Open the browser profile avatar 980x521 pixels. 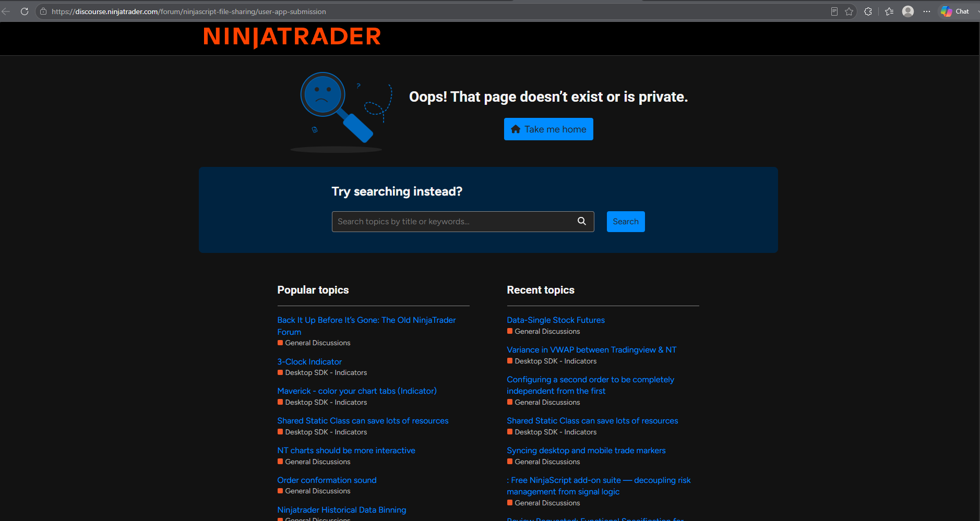coord(908,11)
